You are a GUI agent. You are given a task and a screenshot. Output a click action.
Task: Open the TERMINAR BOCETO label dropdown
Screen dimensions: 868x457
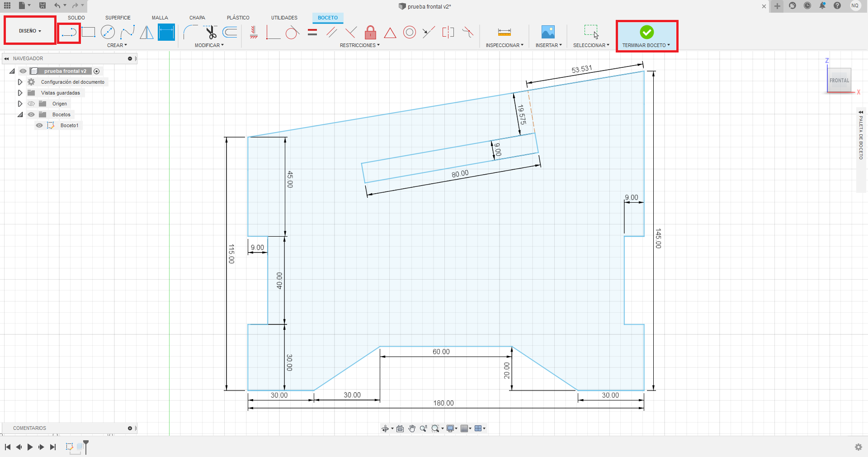click(x=646, y=45)
